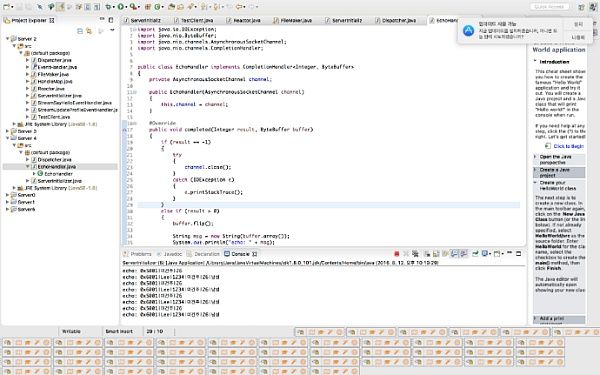The image size is (600, 375).
Task: Toggle Show Console When Standard Out Changes
Action: point(454,254)
